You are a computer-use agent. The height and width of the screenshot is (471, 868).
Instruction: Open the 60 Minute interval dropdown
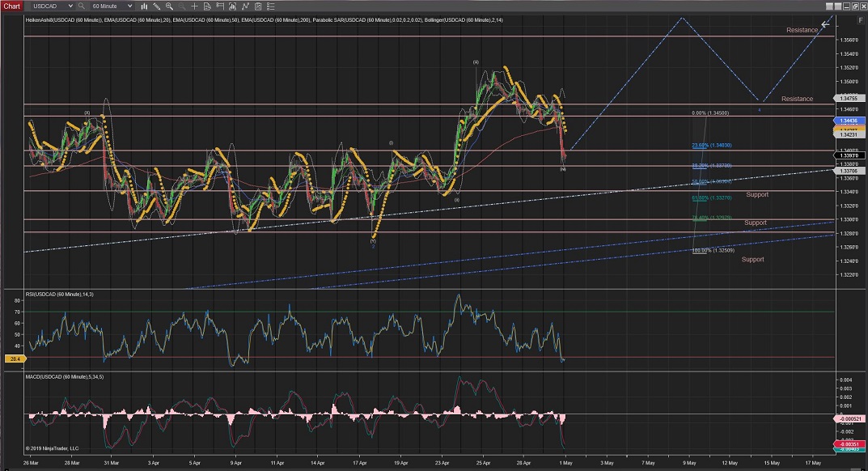tap(112, 6)
